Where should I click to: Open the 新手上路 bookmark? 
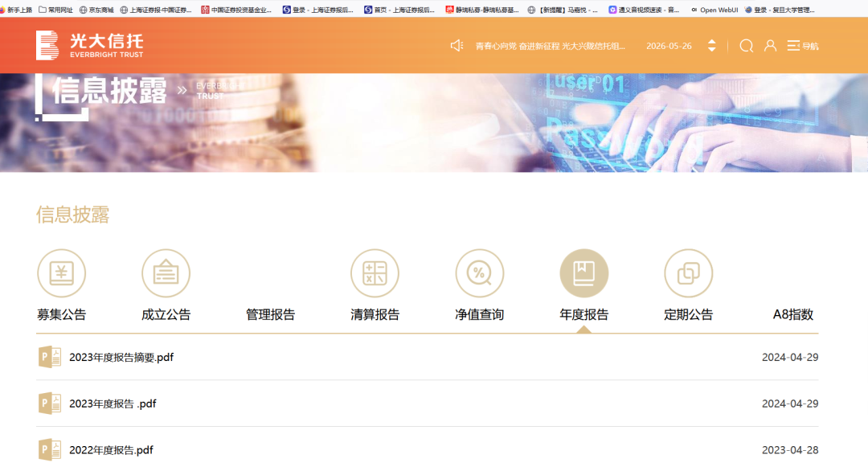pyautogui.click(x=16, y=10)
